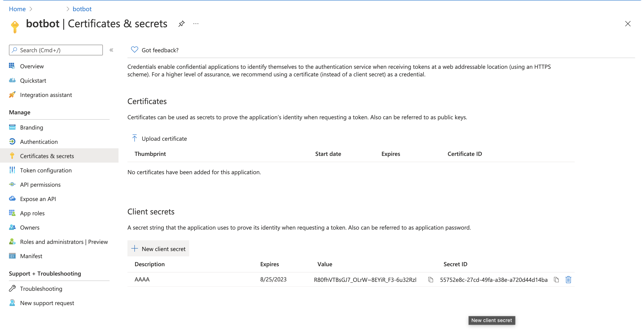Click the Quickstart cloud icon
The image size is (644, 335).
(x=12, y=80)
